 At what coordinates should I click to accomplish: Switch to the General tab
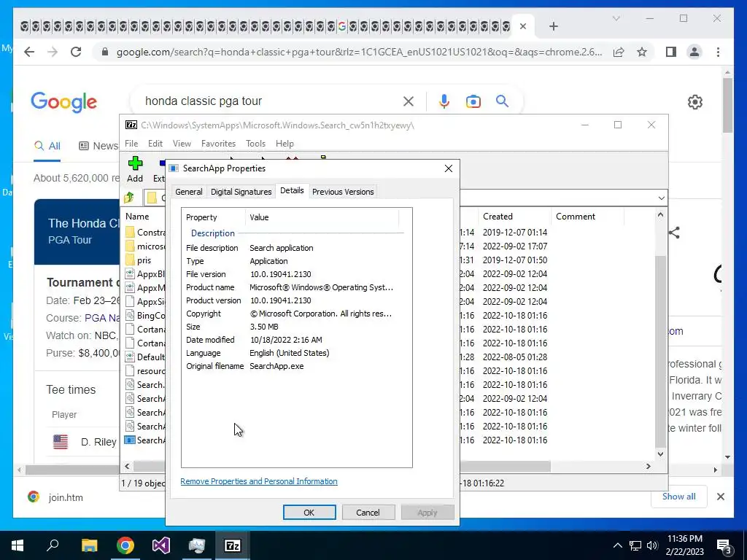(x=189, y=192)
